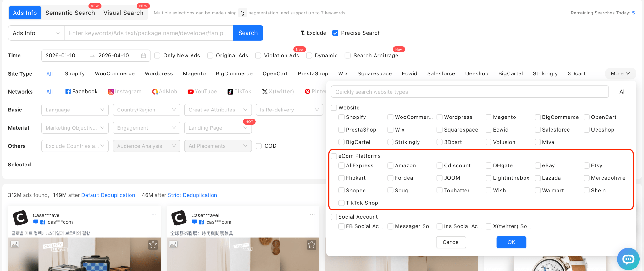Open the Engagement dropdown
644x271 pixels.
click(146, 128)
